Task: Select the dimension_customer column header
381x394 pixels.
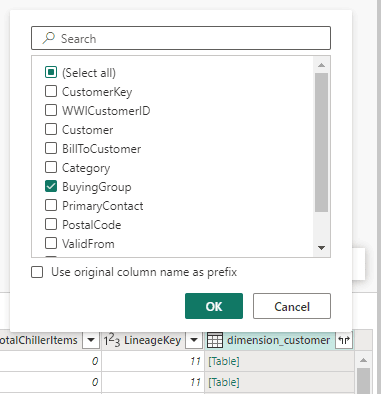Action: click(x=279, y=340)
